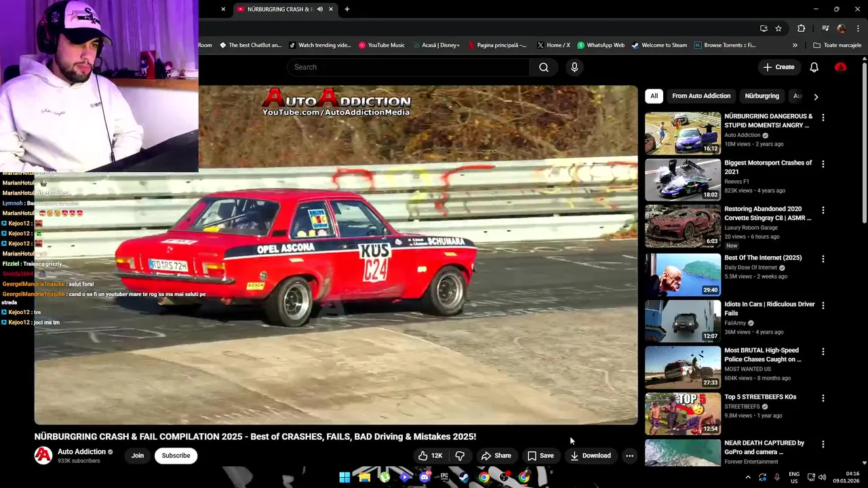This screenshot has height=488, width=868.
Task: Open WhatsApp Web bookmark
Action: 601,45
